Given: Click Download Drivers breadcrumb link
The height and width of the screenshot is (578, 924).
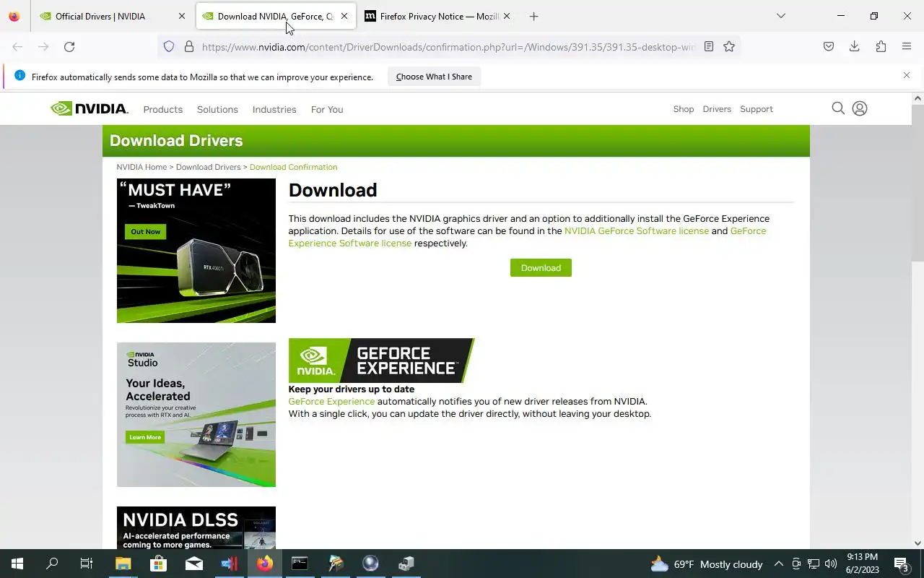Looking at the screenshot, I should coord(208,167).
